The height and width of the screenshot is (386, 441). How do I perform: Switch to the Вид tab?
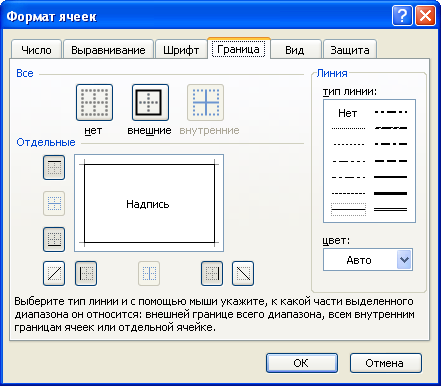[295, 50]
